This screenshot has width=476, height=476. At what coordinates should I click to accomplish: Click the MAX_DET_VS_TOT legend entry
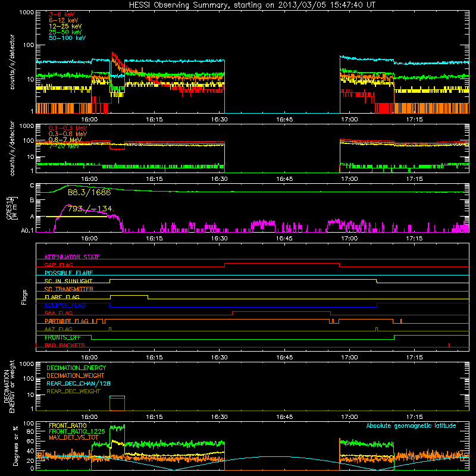tap(73, 437)
